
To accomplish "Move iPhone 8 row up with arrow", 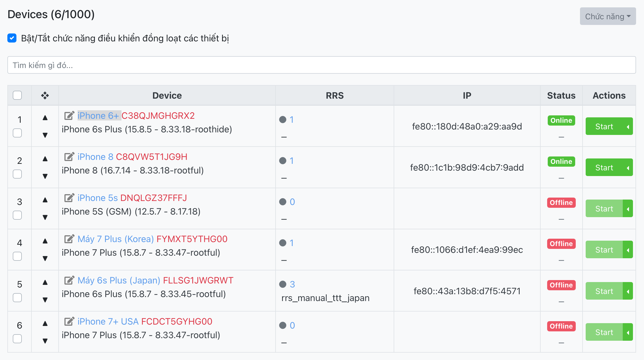I will (45, 159).
